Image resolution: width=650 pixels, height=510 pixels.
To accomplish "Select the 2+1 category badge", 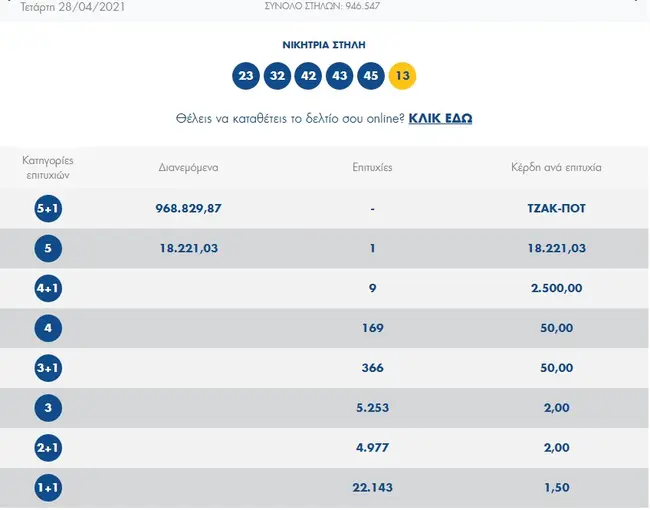I will (x=48, y=448).
